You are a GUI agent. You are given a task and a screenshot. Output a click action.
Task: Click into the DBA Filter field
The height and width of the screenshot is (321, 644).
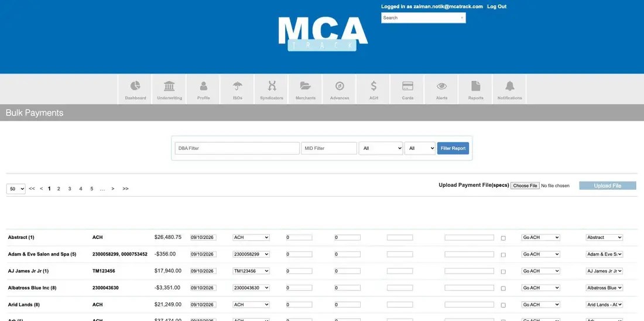click(x=237, y=148)
